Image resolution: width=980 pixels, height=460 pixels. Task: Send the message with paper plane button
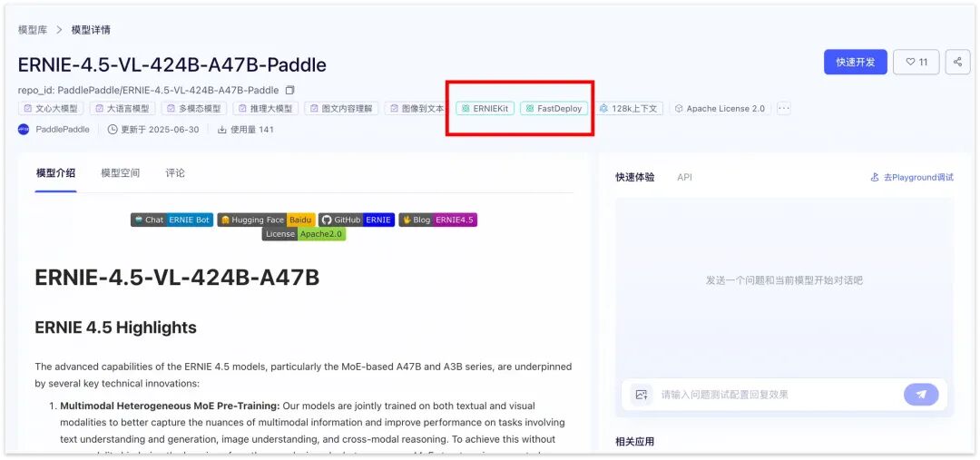[x=921, y=395]
